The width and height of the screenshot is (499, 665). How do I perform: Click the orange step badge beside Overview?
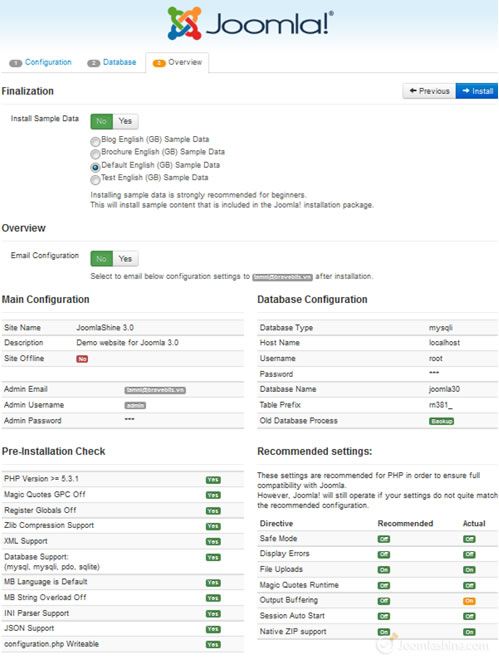(x=159, y=63)
